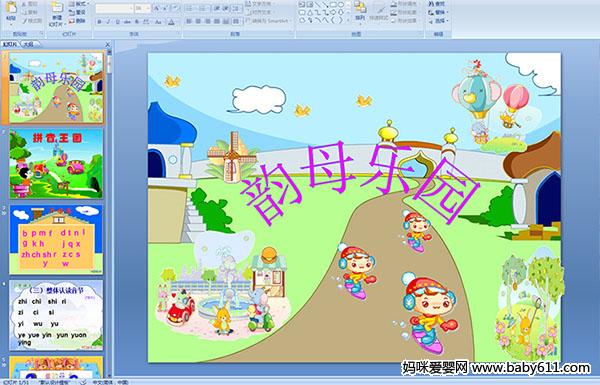Open the Shape Outline color menu
This screenshot has height=385, width=600.
pyautogui.click(x=405, y=12)
